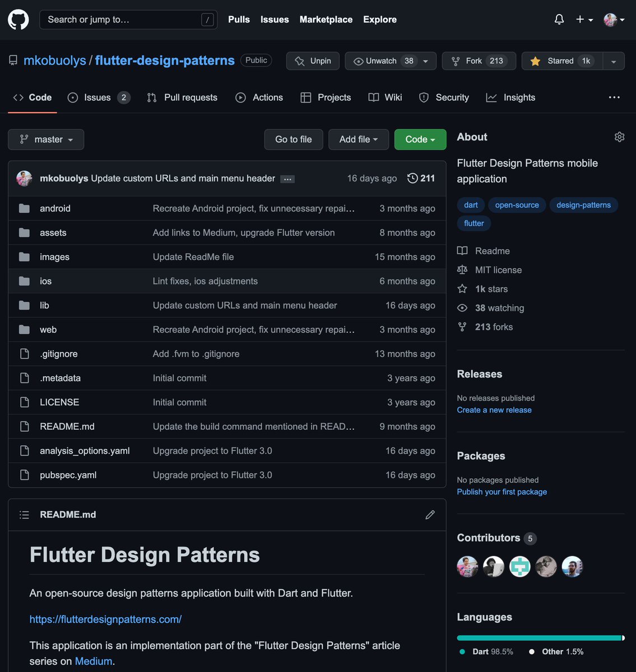Go to Explore
The height and width of the screenshot is (672, 636).
click(380, 20)
